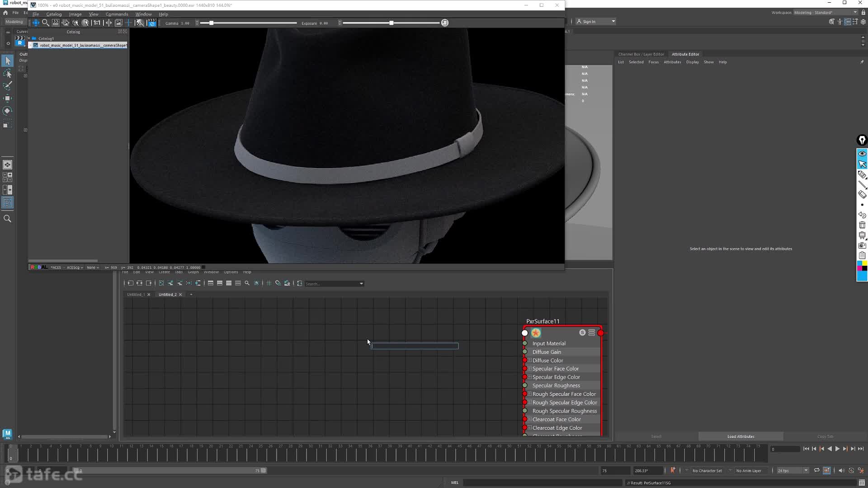868x488 pixels.
Task: Click the PxrSurface11 node view mode lines icon
Action: point(592,333)
